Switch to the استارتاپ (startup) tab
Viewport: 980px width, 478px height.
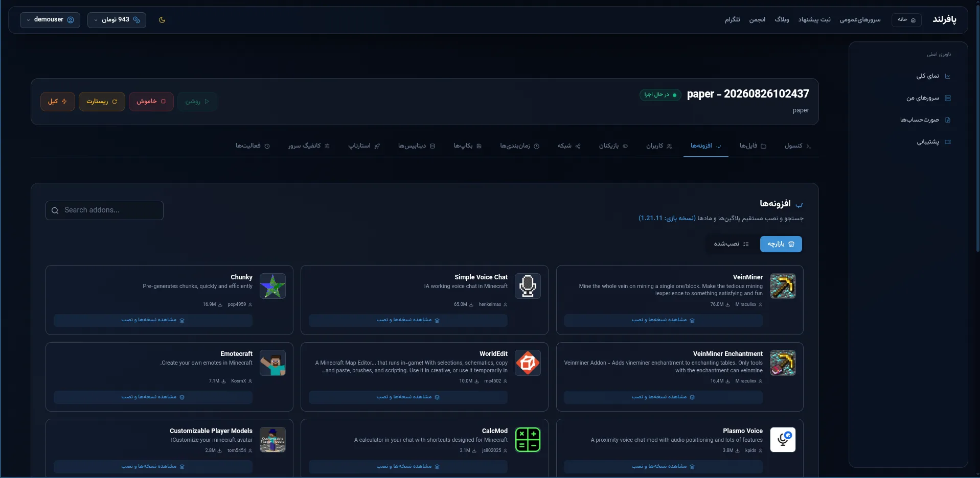(364, 146)
